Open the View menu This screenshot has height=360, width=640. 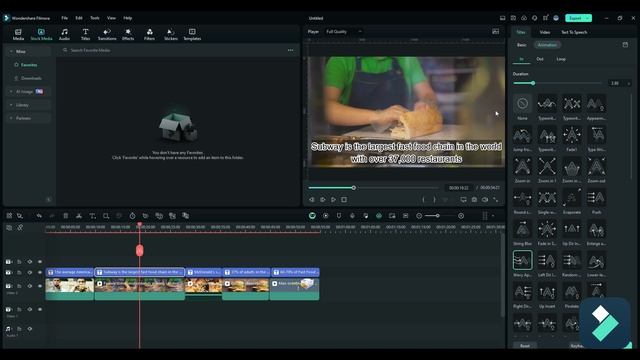click(111, 18)
